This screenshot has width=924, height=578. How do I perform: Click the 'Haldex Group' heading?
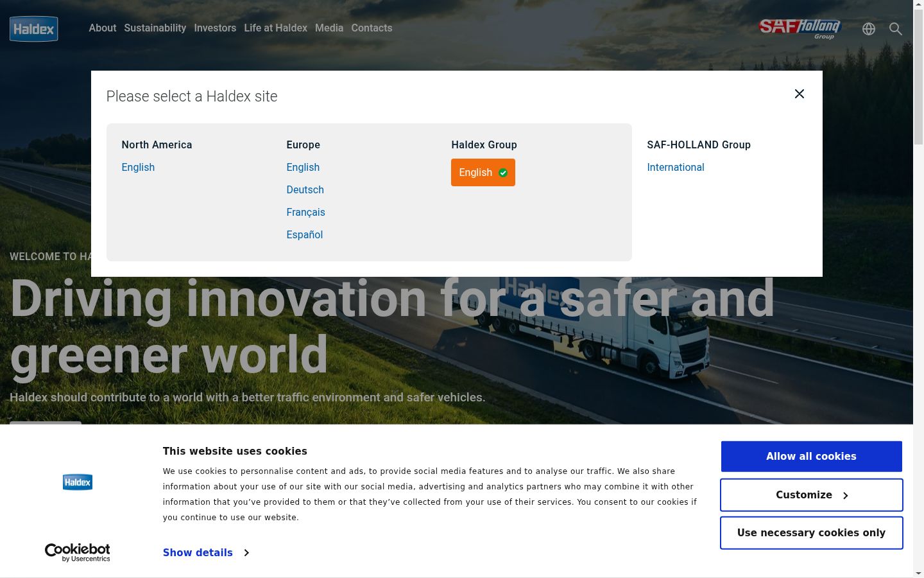click(484, 145)
